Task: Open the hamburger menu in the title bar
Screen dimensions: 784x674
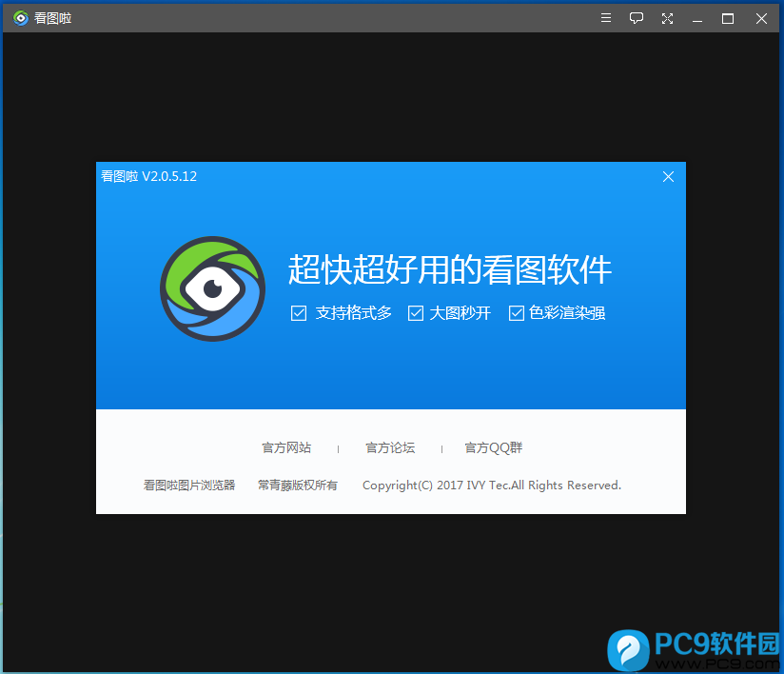Action: [605, 18]
